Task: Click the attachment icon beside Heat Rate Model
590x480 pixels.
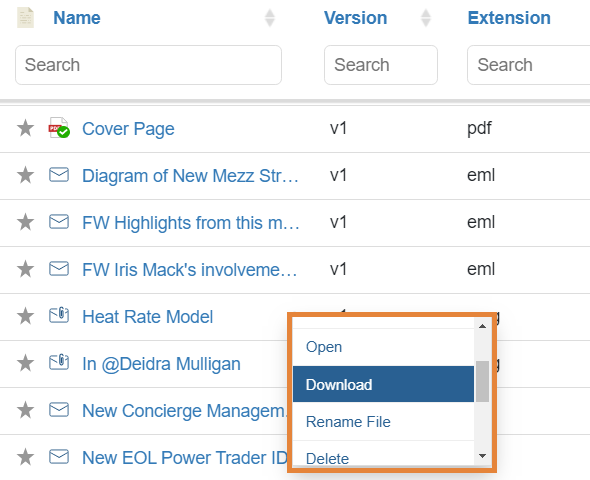Action: [x=59, y=316]
